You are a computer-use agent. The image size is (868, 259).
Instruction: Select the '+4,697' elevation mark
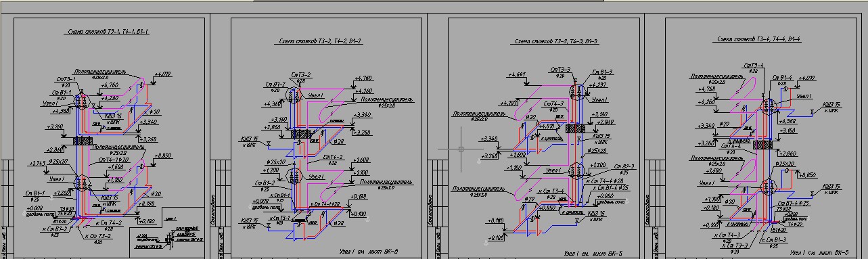pos(516,74)
